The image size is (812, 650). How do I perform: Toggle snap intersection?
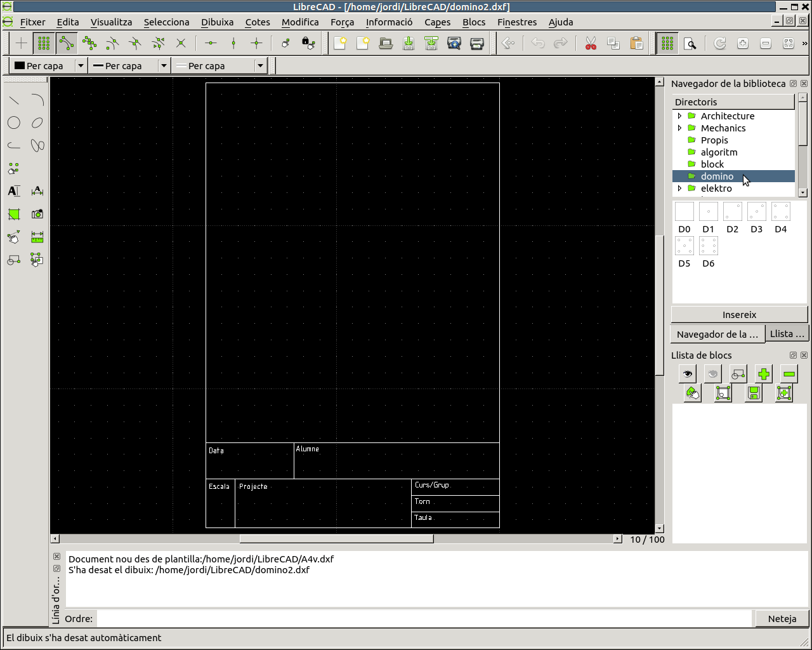[181, 43]
